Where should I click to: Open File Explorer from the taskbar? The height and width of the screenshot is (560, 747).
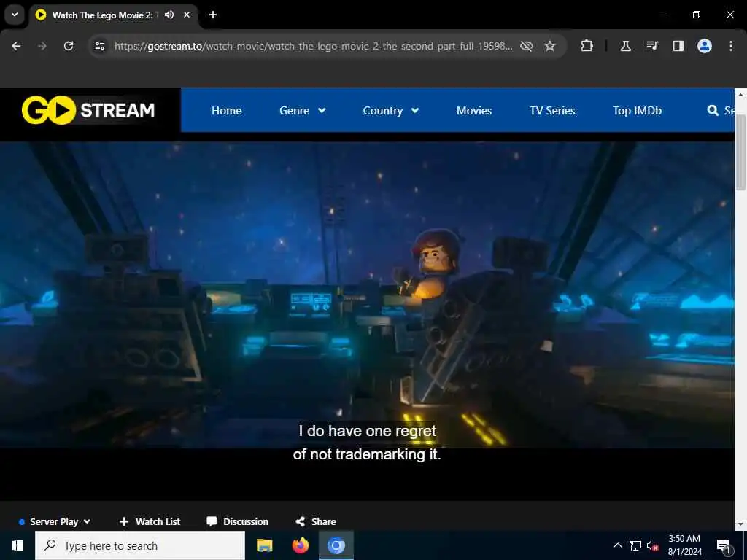(264, 545)
